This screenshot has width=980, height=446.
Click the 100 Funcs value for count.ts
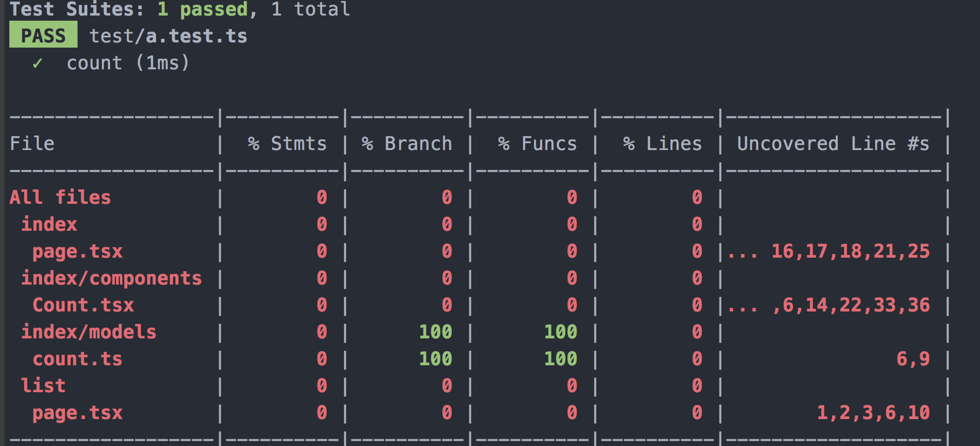tap(561, 359)
